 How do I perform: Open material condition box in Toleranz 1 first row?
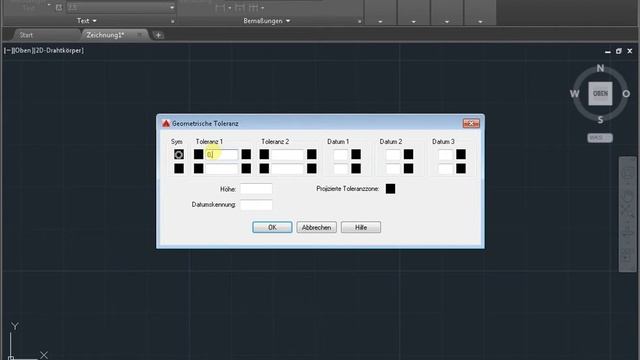point(246,154)
